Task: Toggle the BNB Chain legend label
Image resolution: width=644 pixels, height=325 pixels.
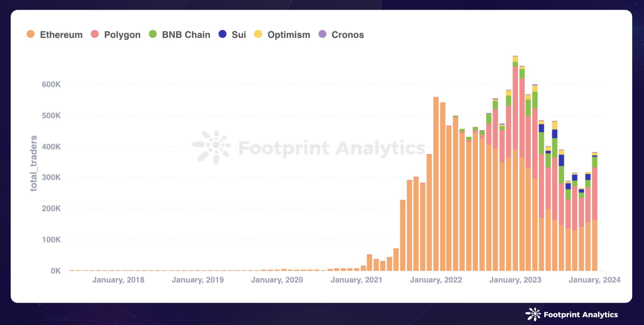Action: click(x=186, y=35)
